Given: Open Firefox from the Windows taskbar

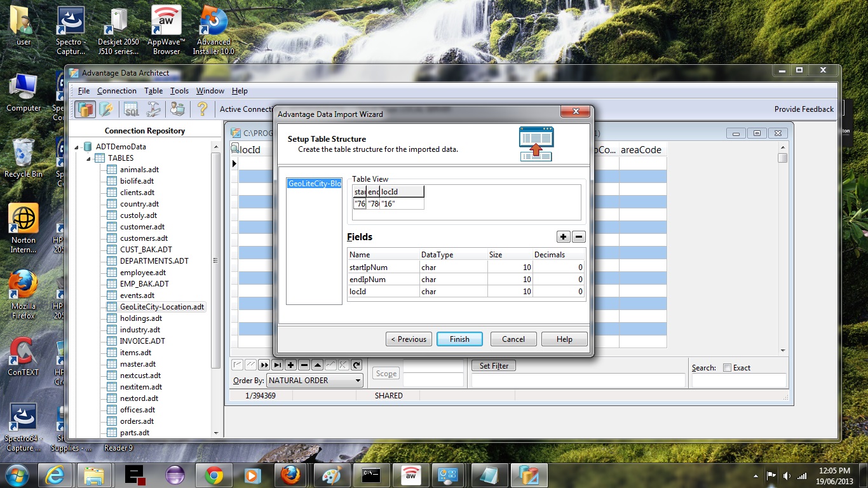Looking at the screenshot, I should (x=290, y=475).
